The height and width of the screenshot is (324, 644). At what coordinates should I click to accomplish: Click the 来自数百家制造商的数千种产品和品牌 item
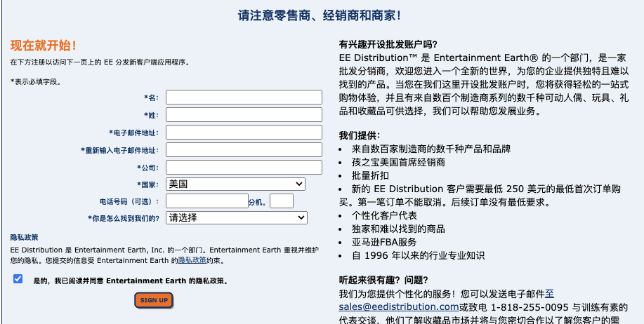point(431,149)
